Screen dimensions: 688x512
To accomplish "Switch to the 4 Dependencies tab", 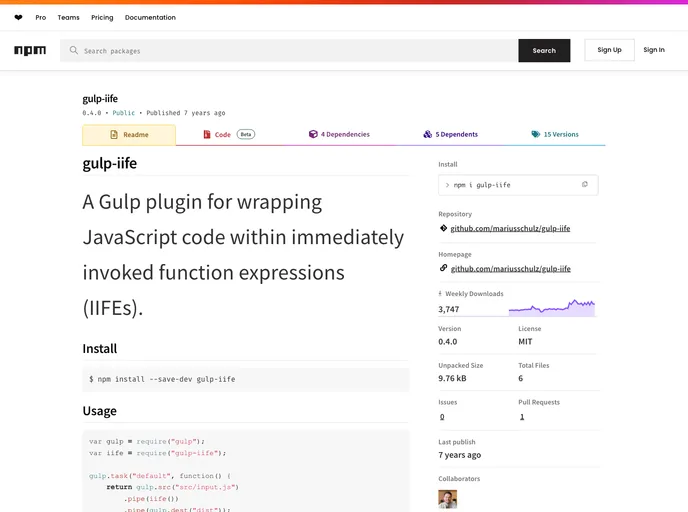I will 339,134.
